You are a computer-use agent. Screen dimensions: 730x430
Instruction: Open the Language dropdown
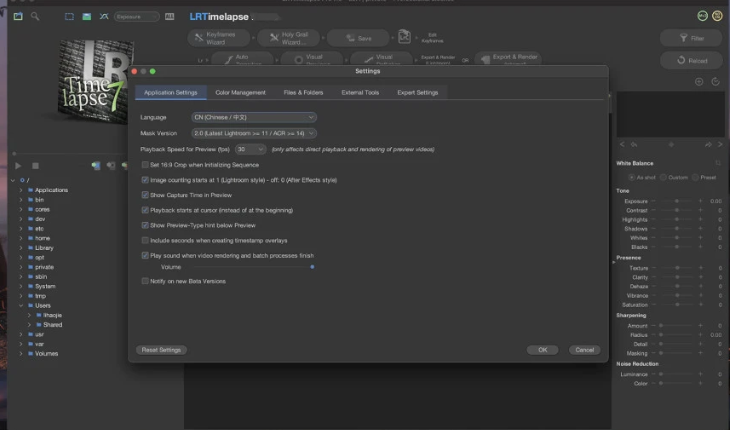coord(254,117)
